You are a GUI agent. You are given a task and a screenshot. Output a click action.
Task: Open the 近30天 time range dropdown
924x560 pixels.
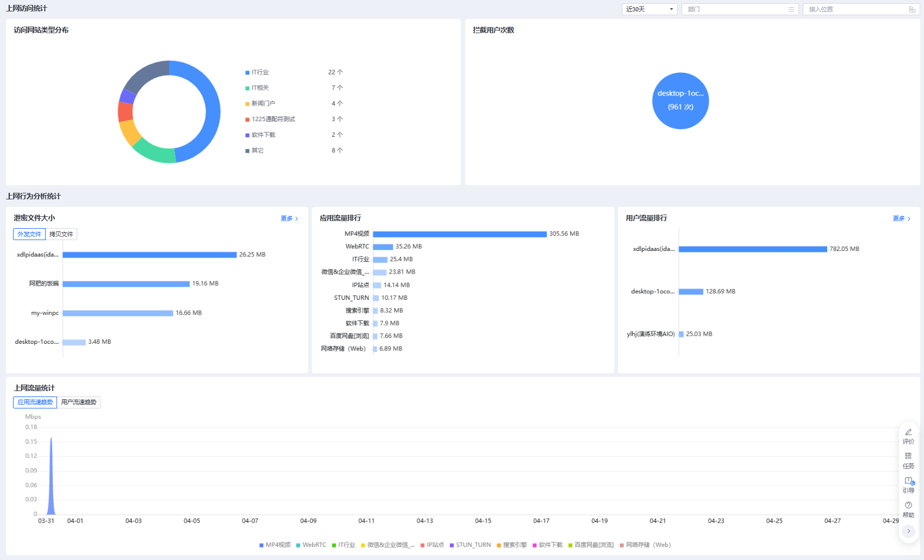[x=649, y=9]
